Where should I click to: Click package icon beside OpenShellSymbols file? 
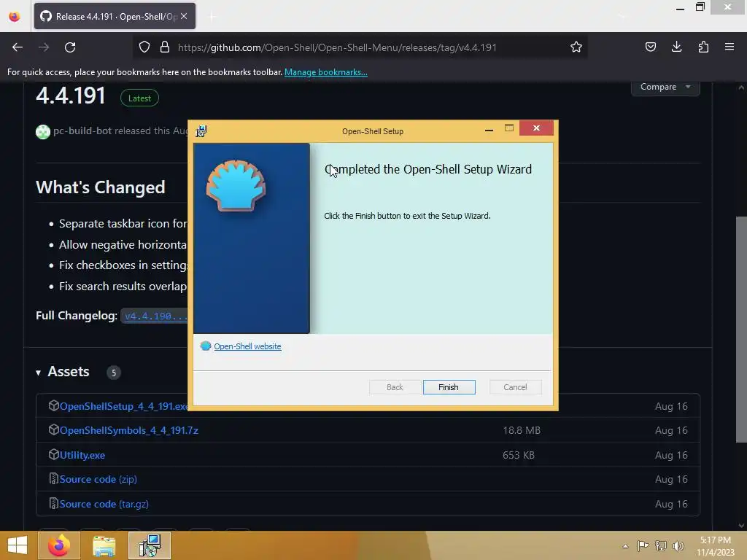[53, 429]
